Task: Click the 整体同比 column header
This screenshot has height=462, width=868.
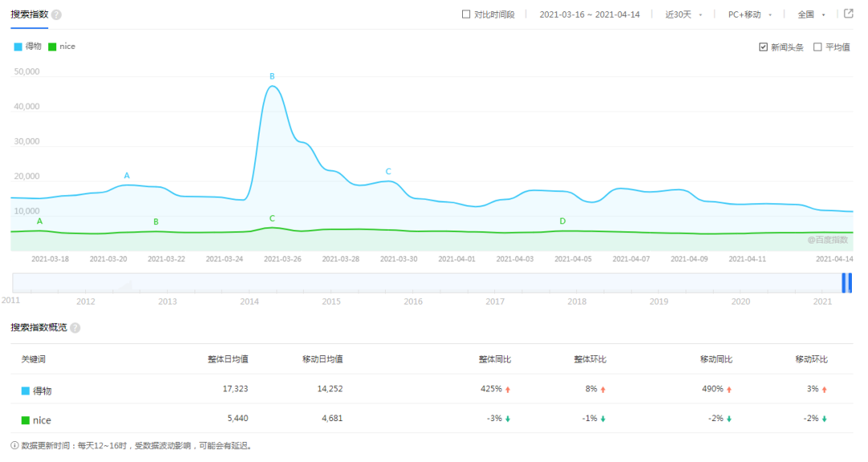Action: (x=495, y=360)
